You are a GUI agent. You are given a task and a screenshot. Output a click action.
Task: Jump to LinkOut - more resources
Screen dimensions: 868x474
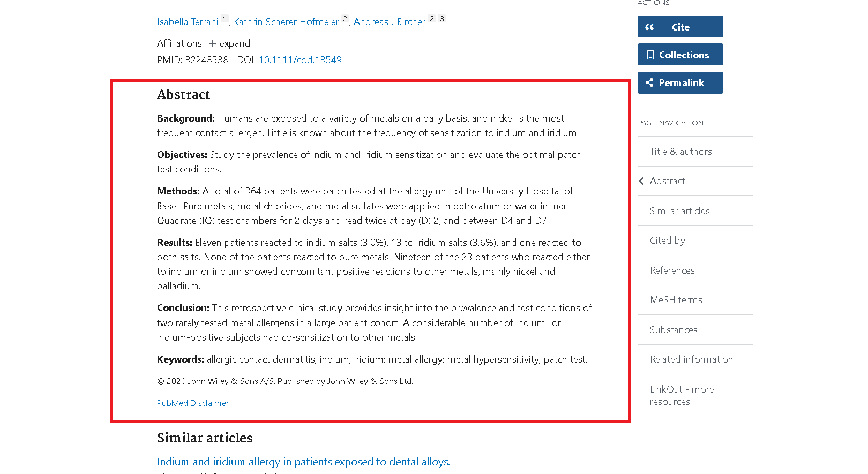point(682,395)
